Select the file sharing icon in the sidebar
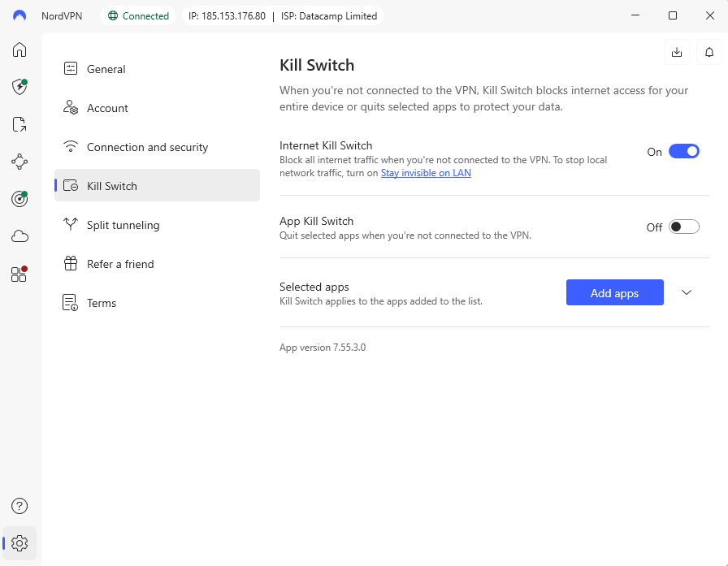728x566 pixels. point(19,124)
